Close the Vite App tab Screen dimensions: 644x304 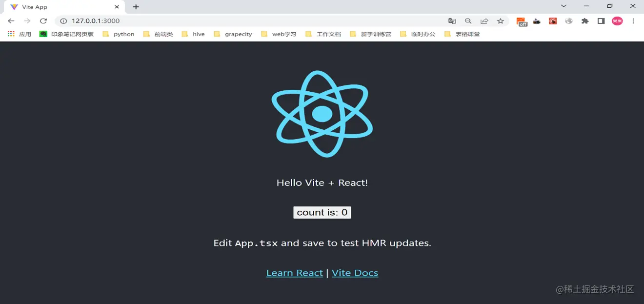[x=117, y=7]
